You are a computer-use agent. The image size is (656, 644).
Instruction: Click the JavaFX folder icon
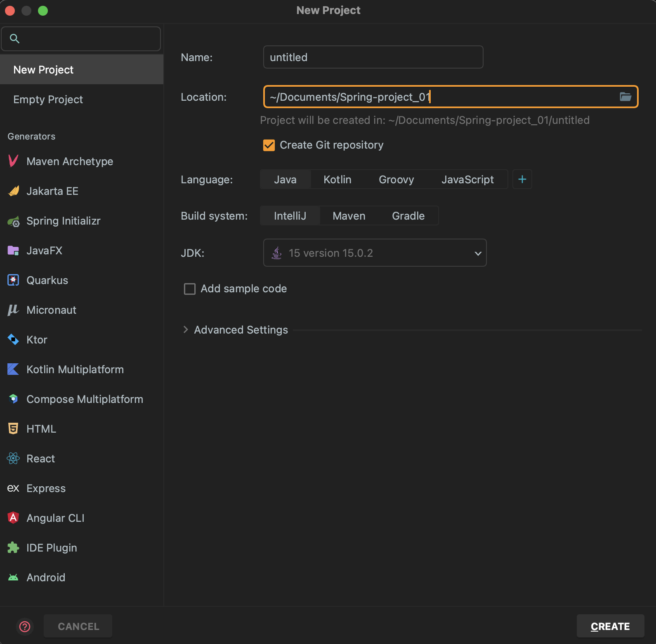pyautogui.click(x=13, y=251)
